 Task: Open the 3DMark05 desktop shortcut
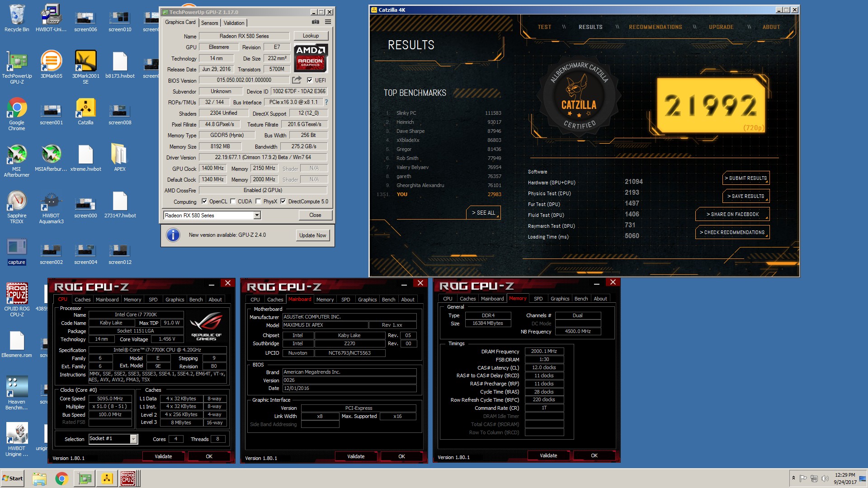pos(51,65)
